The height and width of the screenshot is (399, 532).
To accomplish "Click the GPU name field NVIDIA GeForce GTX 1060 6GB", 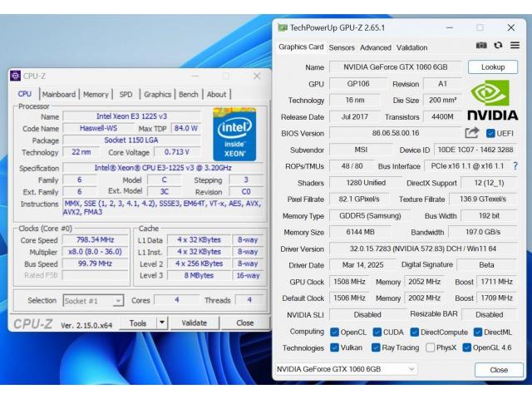I will pos(396,66).
